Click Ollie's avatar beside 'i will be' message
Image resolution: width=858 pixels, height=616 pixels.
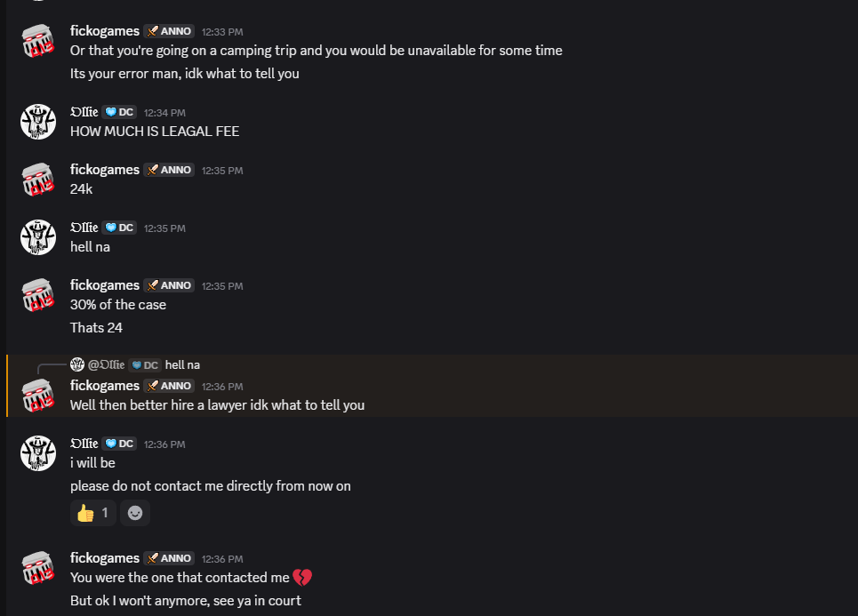pos(38,453)
